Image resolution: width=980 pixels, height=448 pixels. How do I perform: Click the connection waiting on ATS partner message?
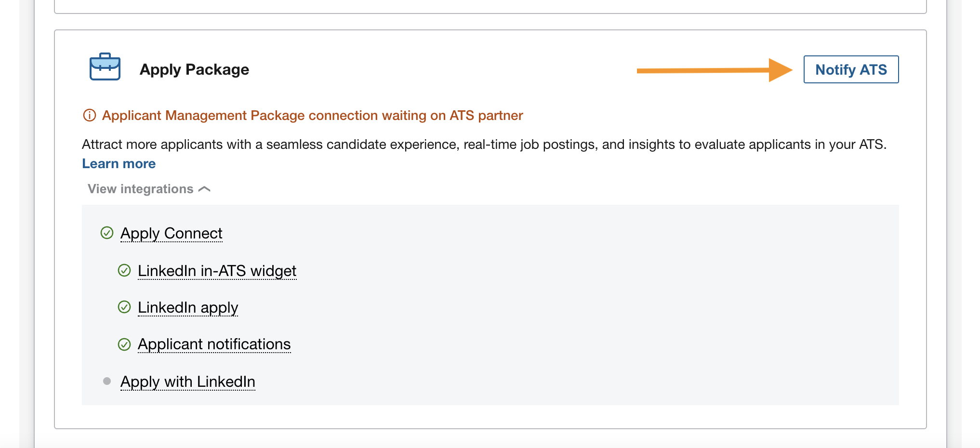(x=312, y=116)
